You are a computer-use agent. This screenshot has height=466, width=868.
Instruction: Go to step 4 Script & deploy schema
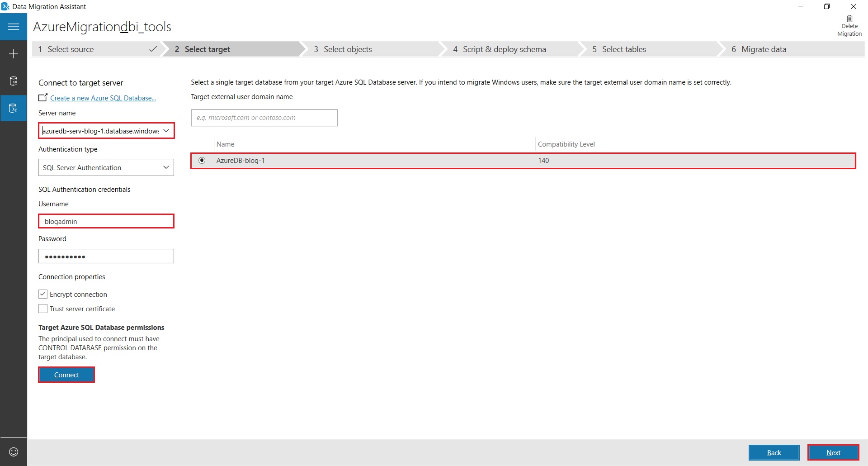511,49
